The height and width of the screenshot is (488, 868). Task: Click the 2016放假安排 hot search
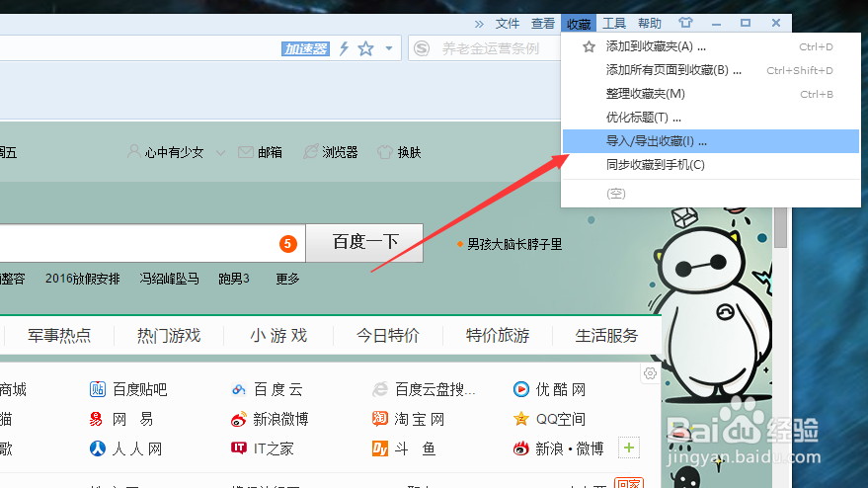[x=83, y=279]
